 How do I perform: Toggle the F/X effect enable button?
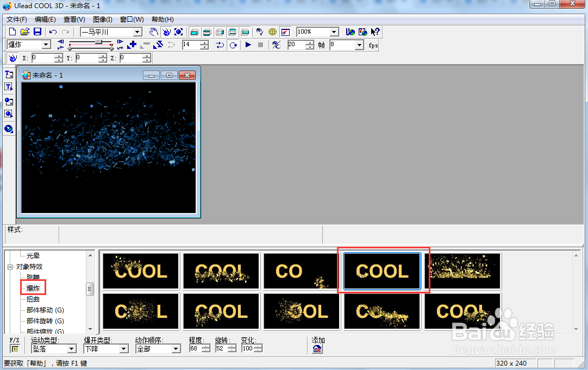coord(15,349)
